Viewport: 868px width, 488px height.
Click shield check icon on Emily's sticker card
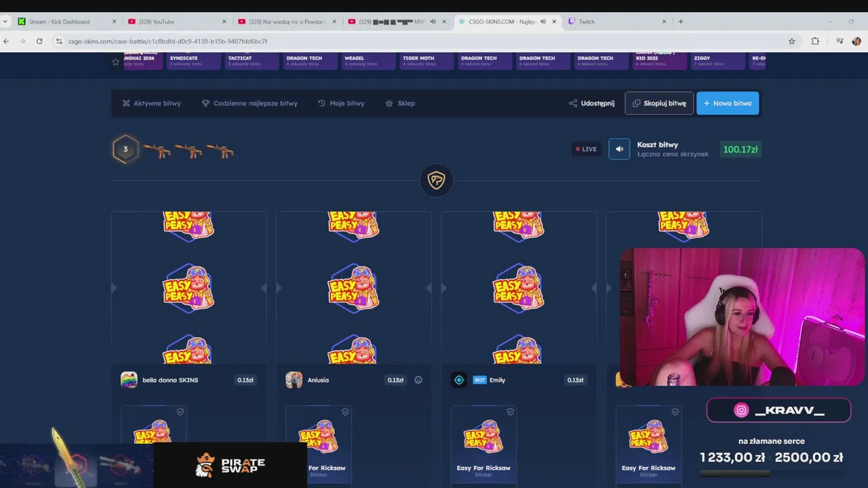510,411
